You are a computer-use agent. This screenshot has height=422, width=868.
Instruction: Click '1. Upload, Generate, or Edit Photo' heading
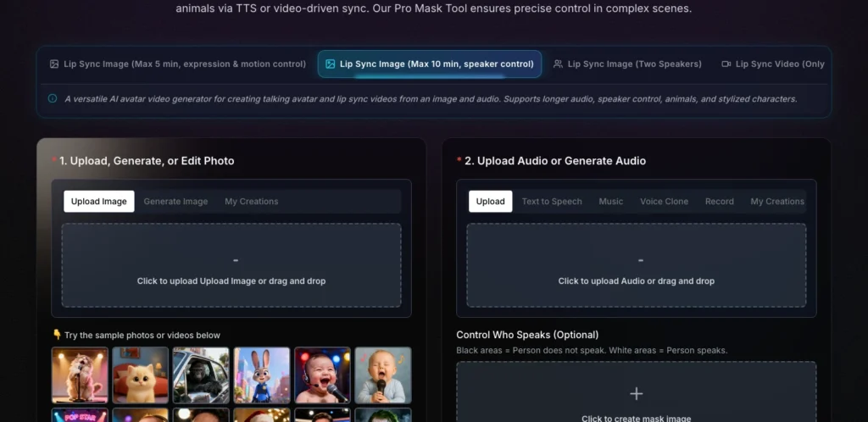(147, 161)
